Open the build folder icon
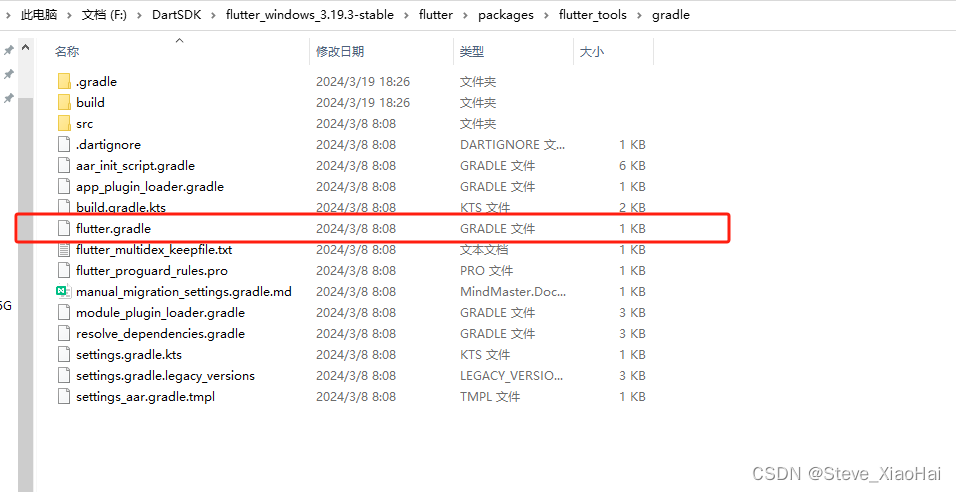Image resolution: width=956 pixels, height=492 pixels. click(64, 102)
